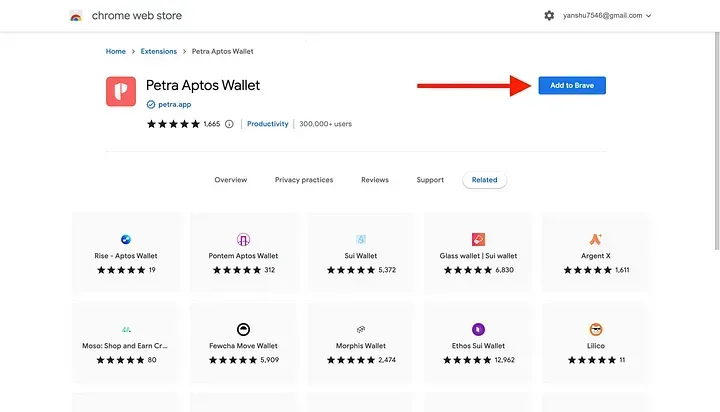Open the Privacy practices tab
The height and width of the screenshot is (412, 720).
point(304,180)
